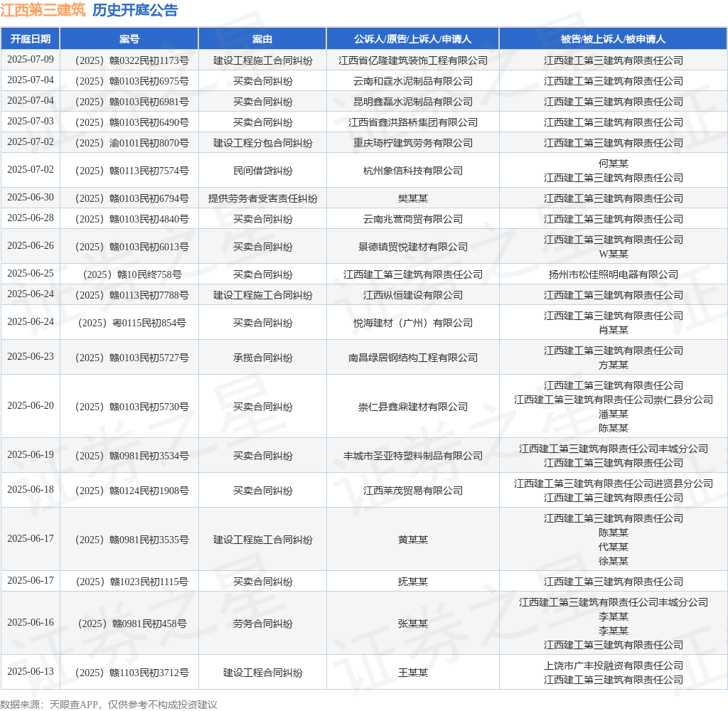This screenshot has height=711, width=728.
Task: Select case number (2025)赣0103民初6981号
Action: 132,102
